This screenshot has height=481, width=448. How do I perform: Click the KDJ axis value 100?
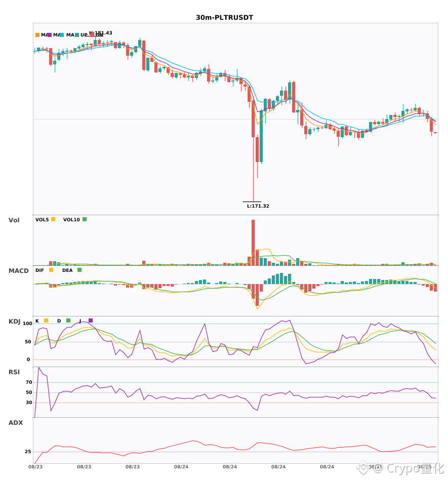pos(28,324)
